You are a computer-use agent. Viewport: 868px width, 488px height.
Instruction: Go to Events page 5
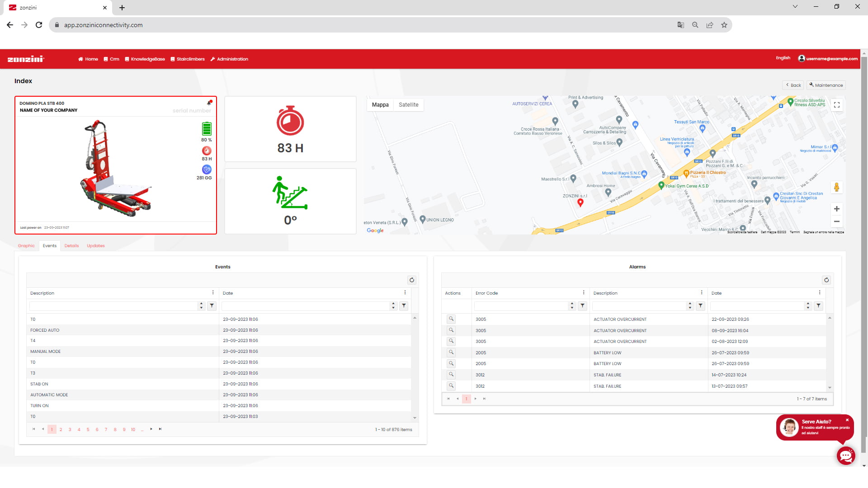pos(88,430)
